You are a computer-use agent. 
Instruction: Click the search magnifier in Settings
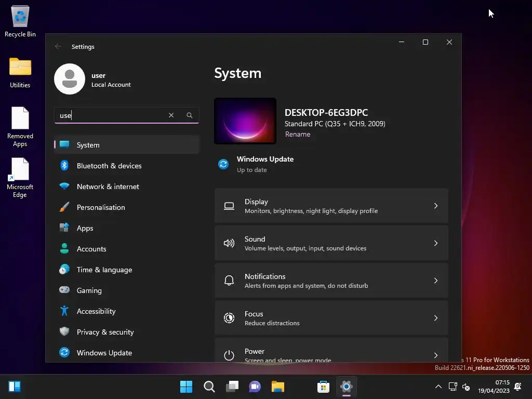189,115
